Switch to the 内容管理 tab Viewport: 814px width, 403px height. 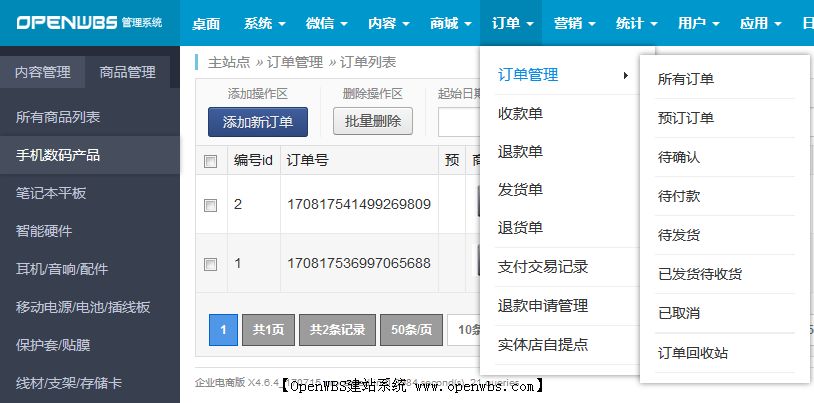coord(43,72)
